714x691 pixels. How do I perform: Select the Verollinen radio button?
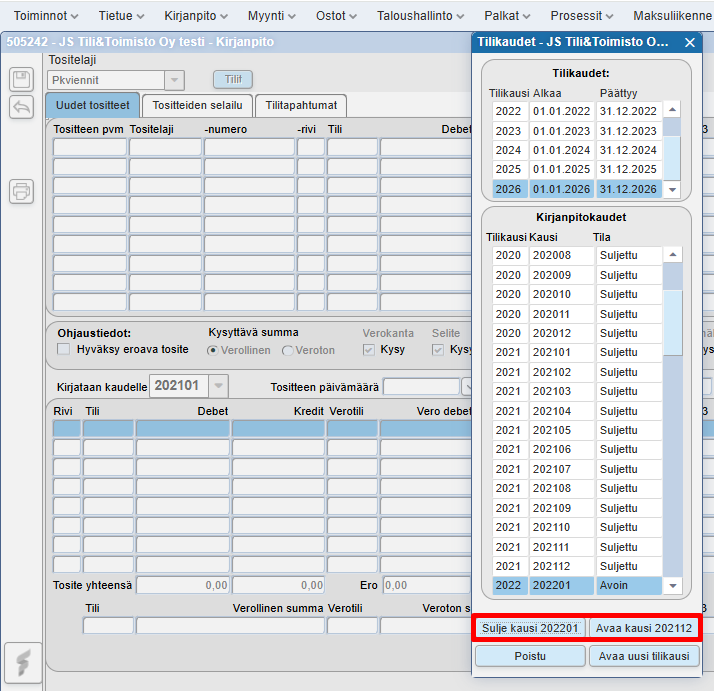212,350
